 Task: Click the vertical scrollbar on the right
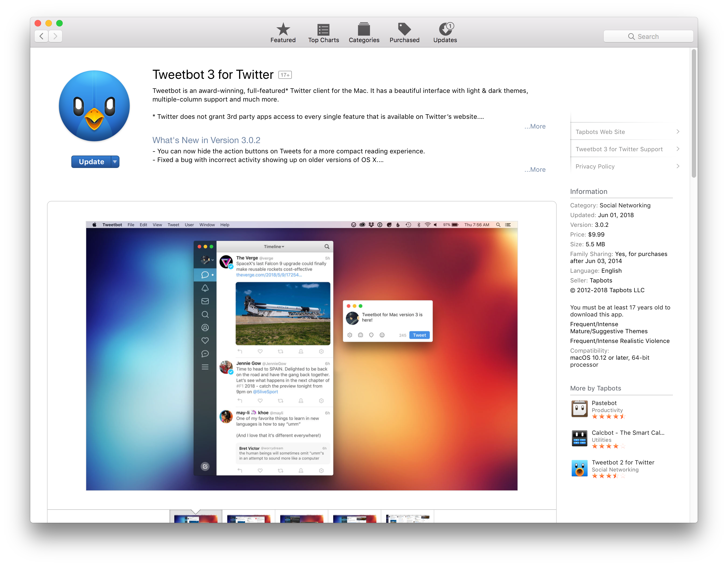tap(694, 113)
